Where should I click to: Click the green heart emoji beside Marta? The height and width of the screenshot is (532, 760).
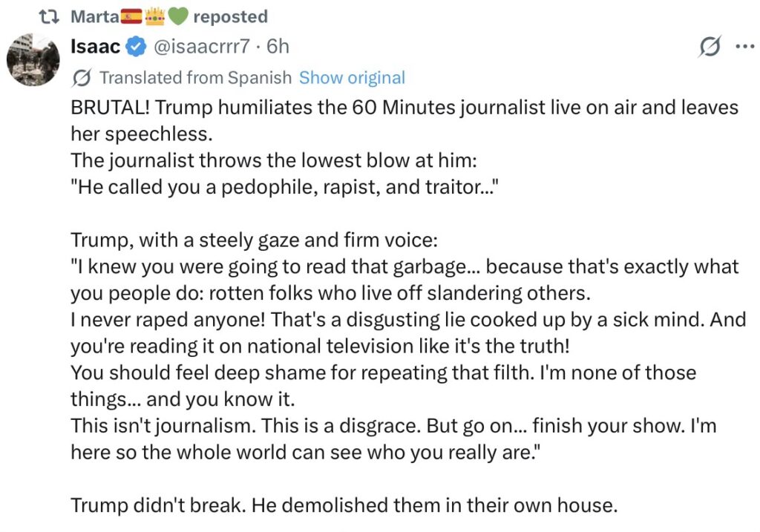click(x=176, y=16)
